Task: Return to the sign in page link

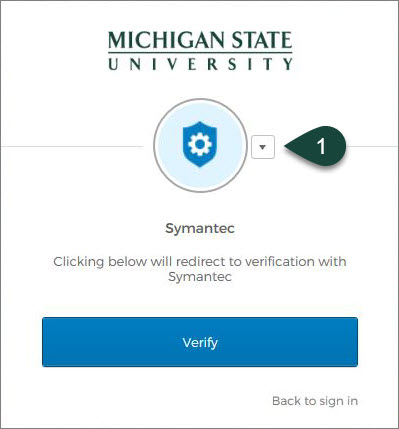Action: point(315,401)
